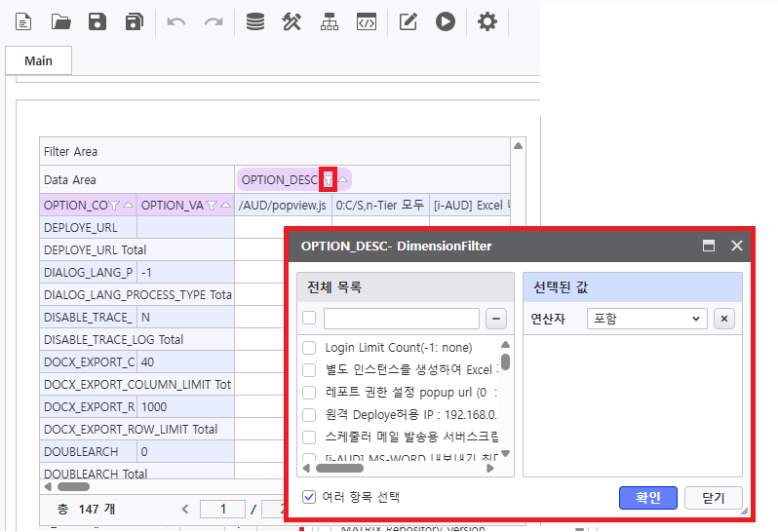Click the grid's horizontal scrollbar thumb
This screenshot has width=778, height=532.
tap(73, 486)
